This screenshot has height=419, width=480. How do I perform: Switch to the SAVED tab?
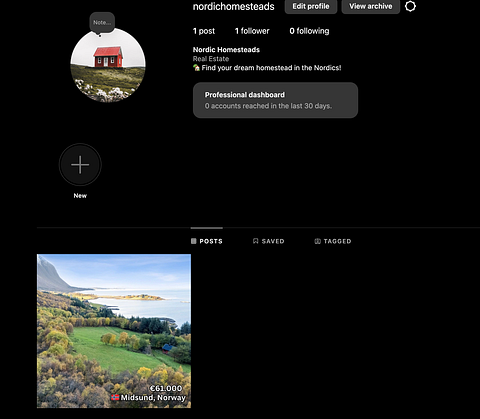tap(269, 241)
